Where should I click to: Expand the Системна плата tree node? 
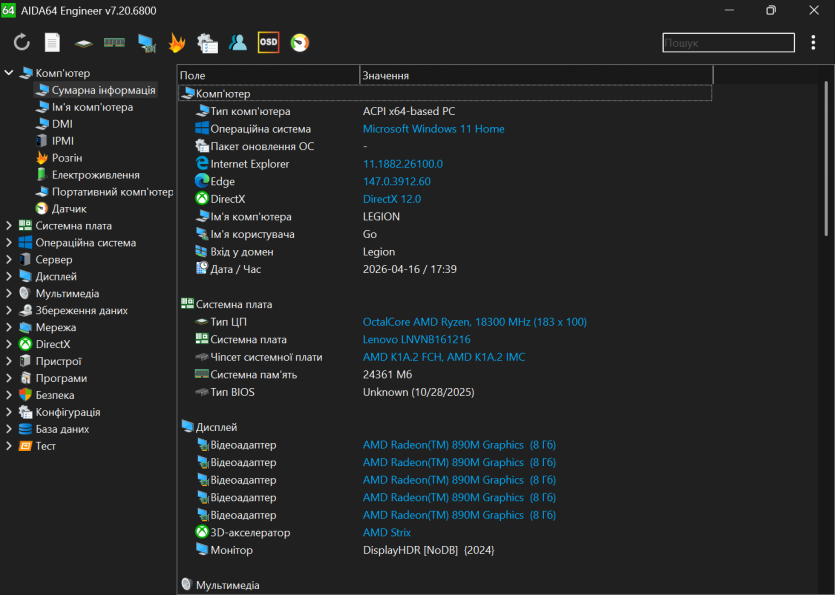pos(9,226)
